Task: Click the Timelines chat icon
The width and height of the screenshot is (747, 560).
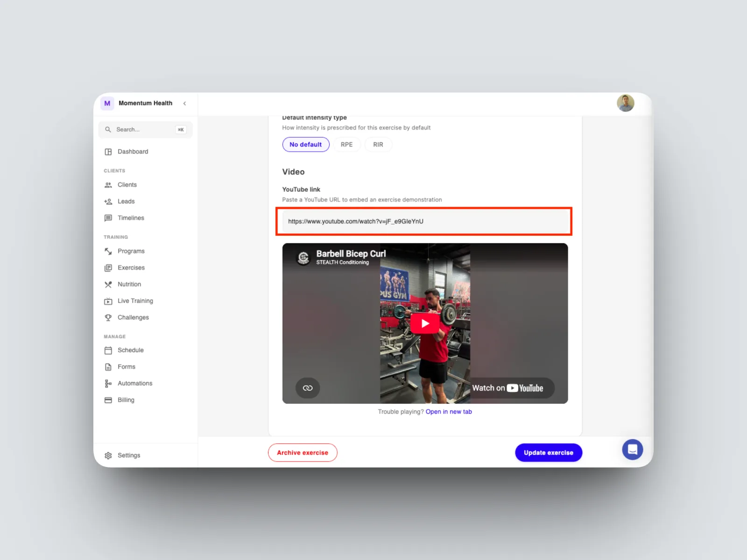Action: coord(108,218)
